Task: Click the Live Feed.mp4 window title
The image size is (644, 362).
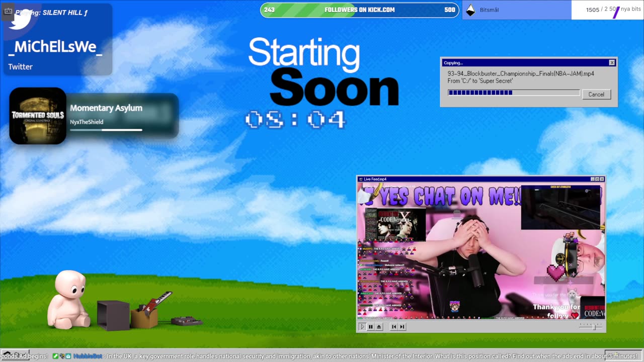Action: coord(375,179)
